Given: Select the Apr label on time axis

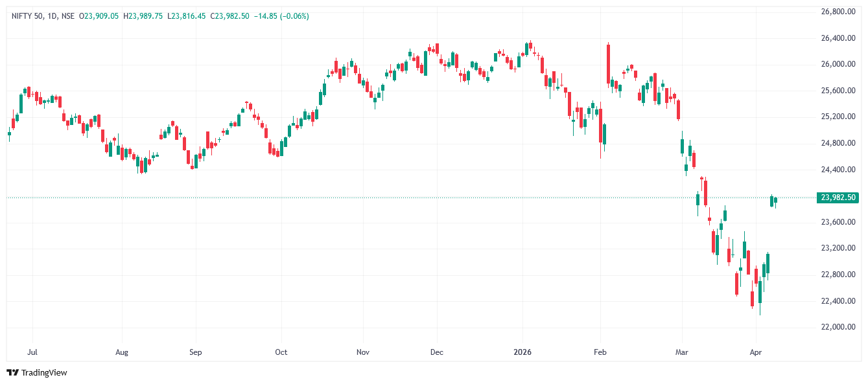Looking at the screenshot, I should 755,353.
